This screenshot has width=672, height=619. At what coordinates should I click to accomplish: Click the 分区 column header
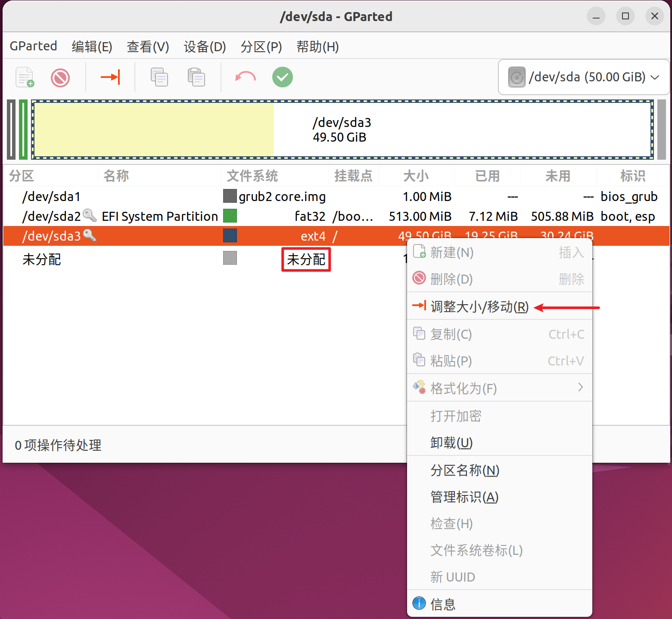click(x=51, y=176)
